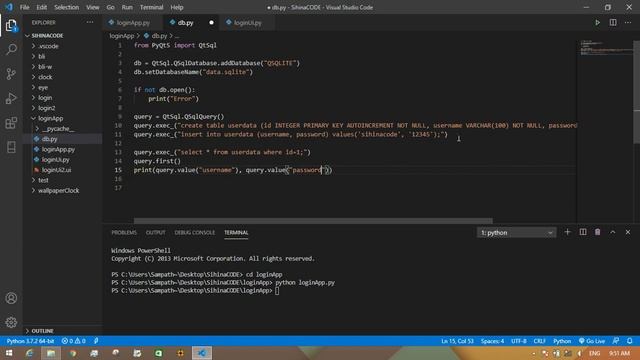Image resolution: width=640 pixels, height=360 pixels.
Task: Click the feedback icon in status bar
Action: click(616, 341)
